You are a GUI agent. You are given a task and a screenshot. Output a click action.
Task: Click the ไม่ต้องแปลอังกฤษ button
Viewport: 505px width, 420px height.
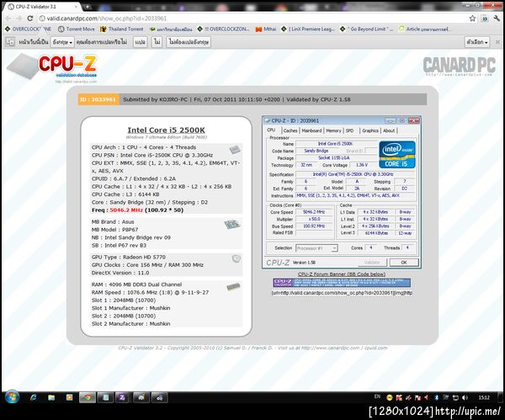189,42
